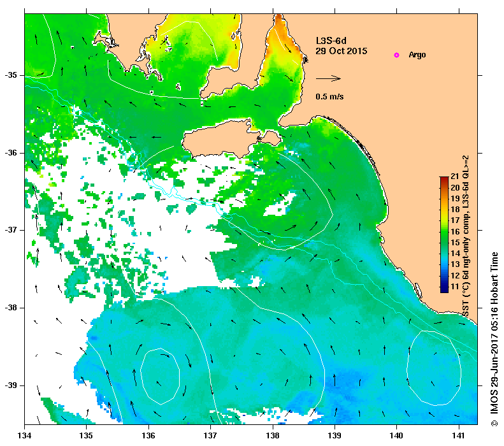
Task: Click the '21' colorbar value
Action: point(455,176)
